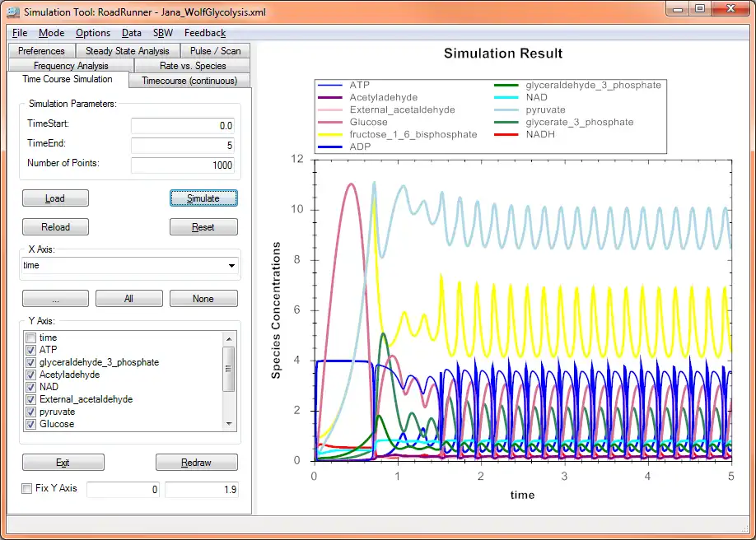The width and height of the screenshot is (756, 540).
Task: Click the Exit button
Action: 63,463
